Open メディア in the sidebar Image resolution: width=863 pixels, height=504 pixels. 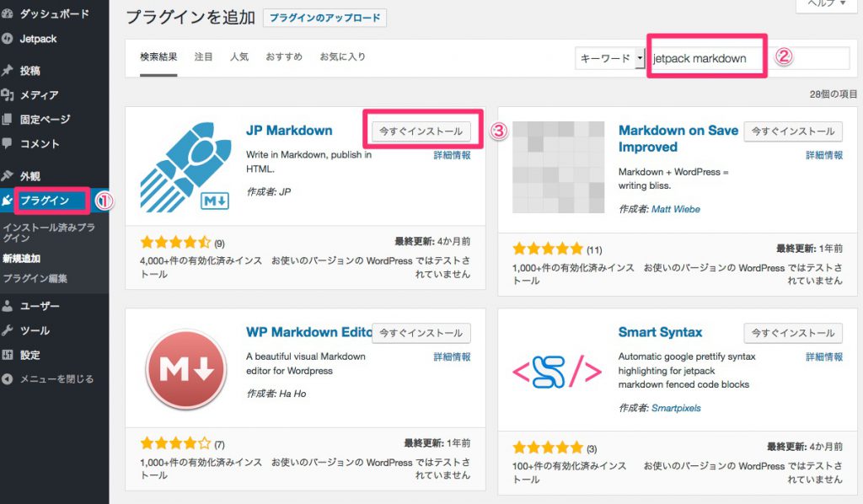pyautogui.click(x=39, y=94)
